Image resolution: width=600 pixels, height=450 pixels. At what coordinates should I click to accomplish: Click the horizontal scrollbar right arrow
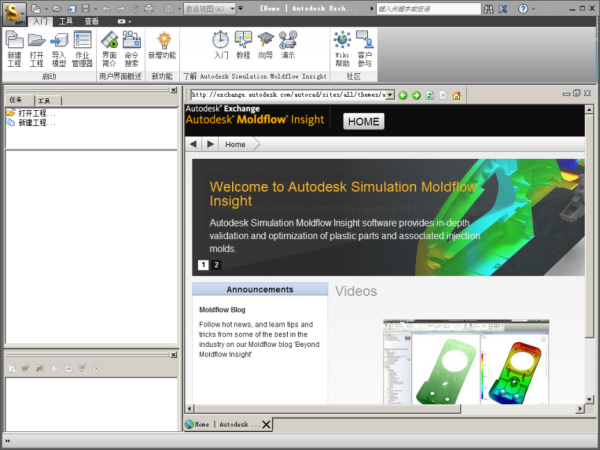point(580,409)
